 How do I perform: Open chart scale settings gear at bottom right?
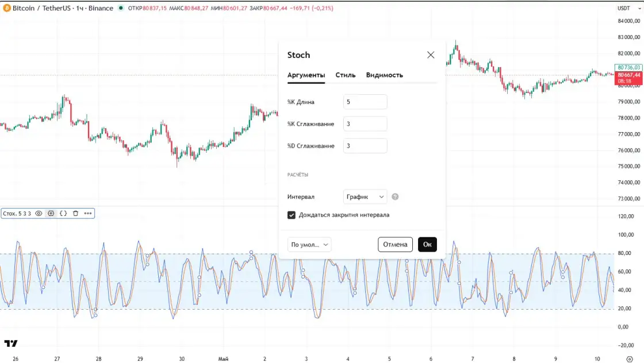coord(630,359)
